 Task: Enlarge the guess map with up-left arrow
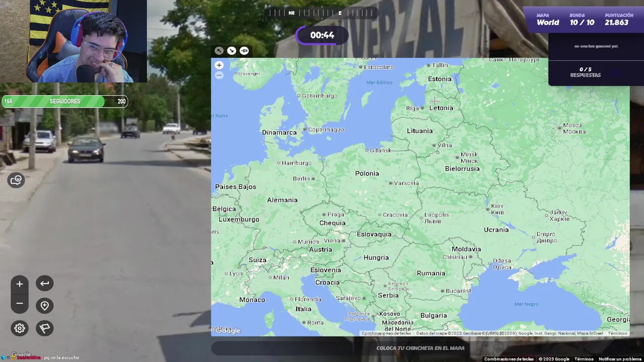(219, 50)
